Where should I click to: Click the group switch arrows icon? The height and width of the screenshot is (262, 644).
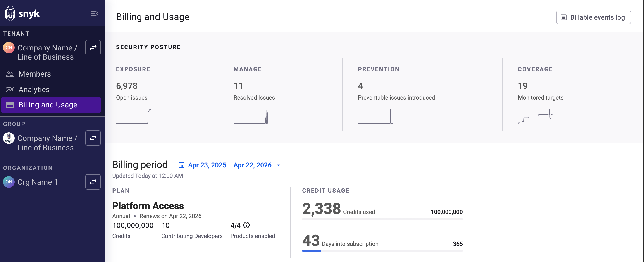click(x=93, y=138)
